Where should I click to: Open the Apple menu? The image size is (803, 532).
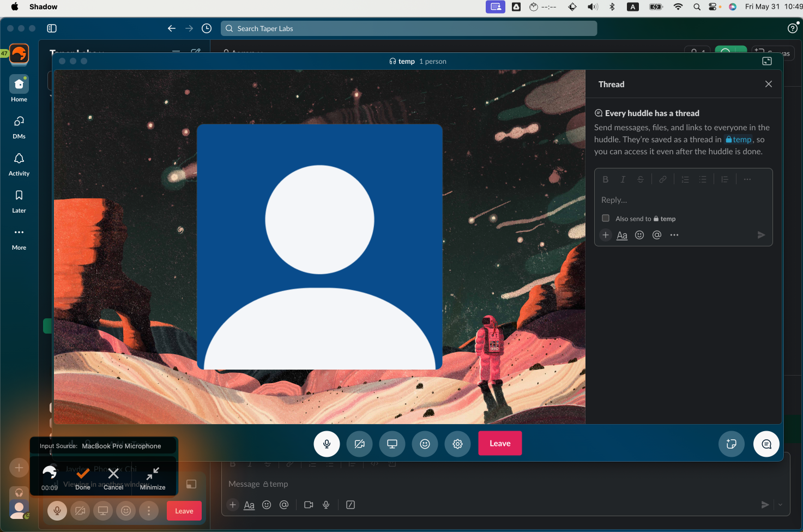[x=15, y=7]
